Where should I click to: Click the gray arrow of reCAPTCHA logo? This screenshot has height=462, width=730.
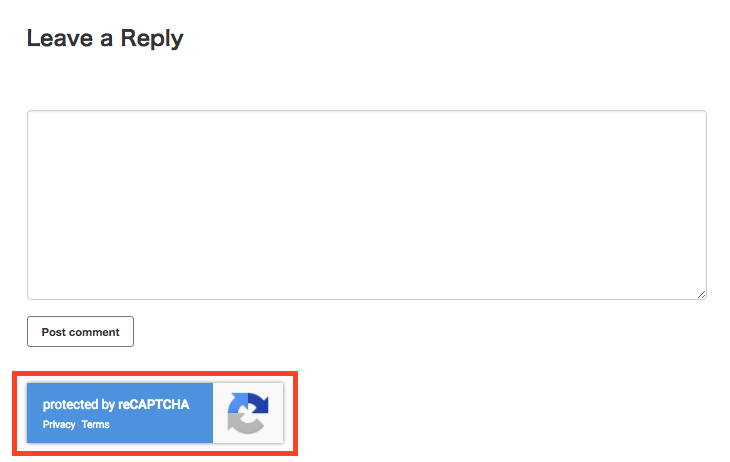pyautogui.click(x=245, y=424)
